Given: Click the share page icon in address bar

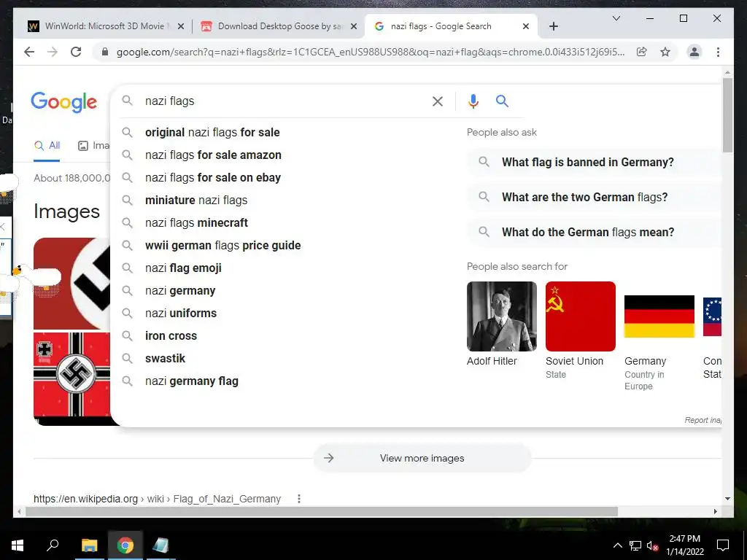Looking at the screenshot, I should coord(642,52).
